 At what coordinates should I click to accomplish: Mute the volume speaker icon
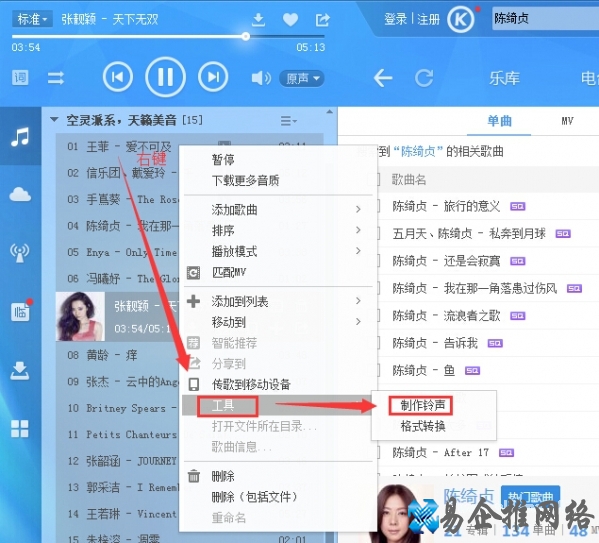point(261,78)
